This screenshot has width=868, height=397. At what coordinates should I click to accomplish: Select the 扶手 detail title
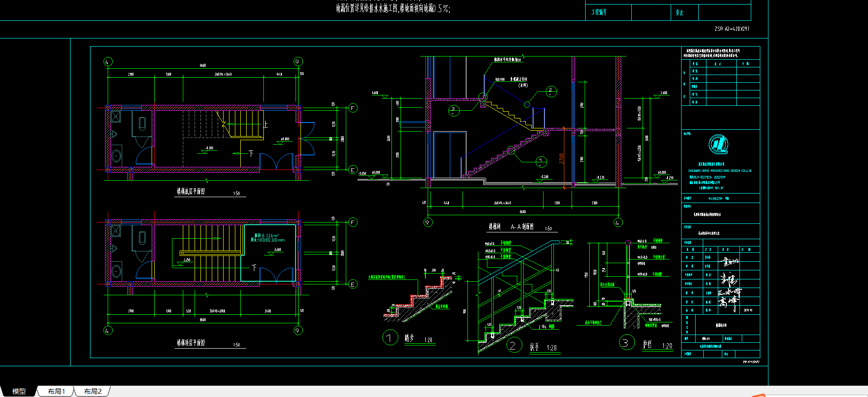534,347
